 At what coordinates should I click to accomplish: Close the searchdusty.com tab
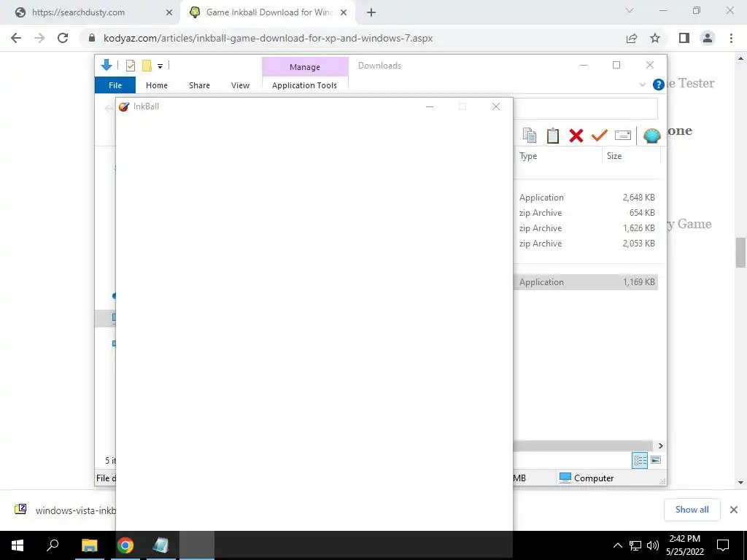169,12
